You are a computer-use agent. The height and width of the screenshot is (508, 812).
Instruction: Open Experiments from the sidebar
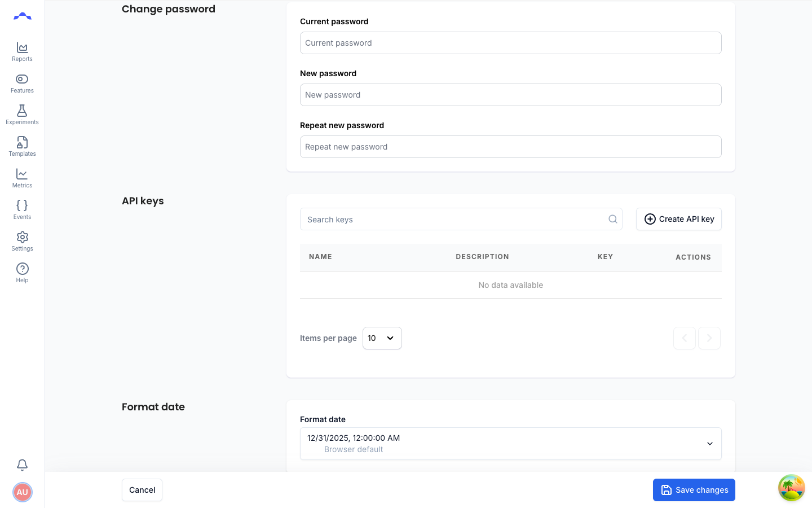pos(22,115)
